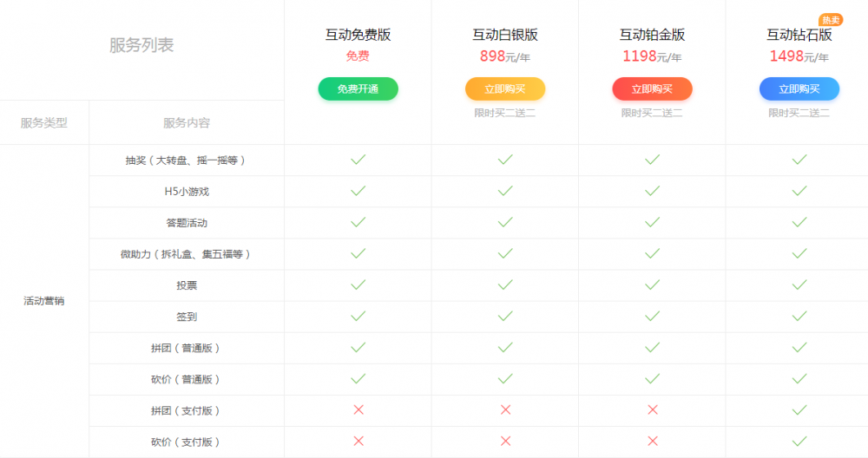This screenshot has height=458, width=868.
Task: Click the 1198元/年 price text
Action: (x=652, y=57)
